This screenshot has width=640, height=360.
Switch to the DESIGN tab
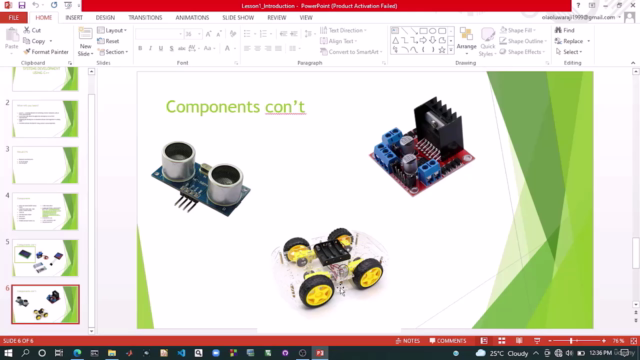(x=105, y=18)
